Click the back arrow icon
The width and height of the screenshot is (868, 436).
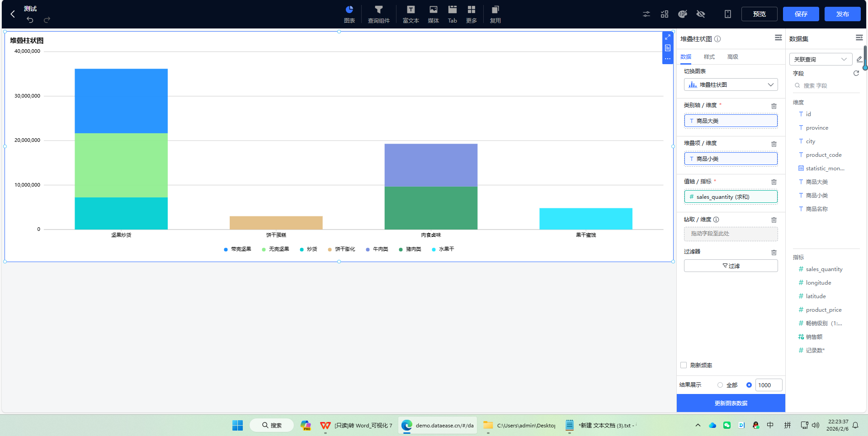point(13,14)
